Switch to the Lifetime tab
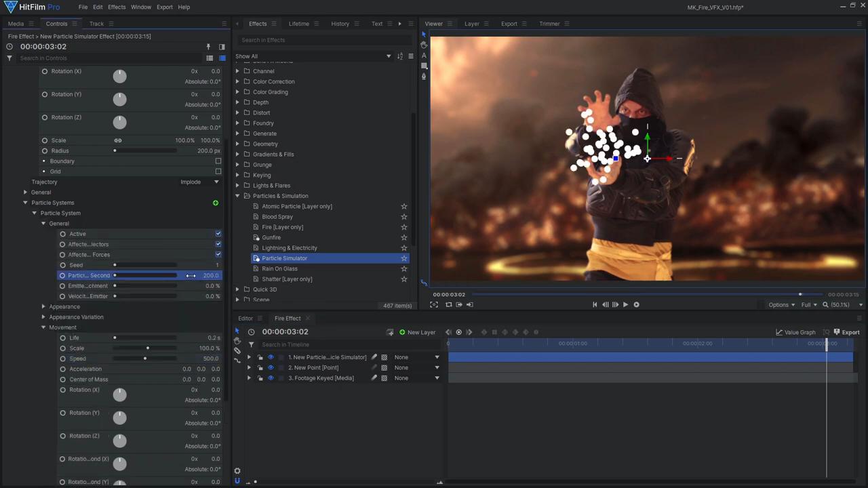 298,24
